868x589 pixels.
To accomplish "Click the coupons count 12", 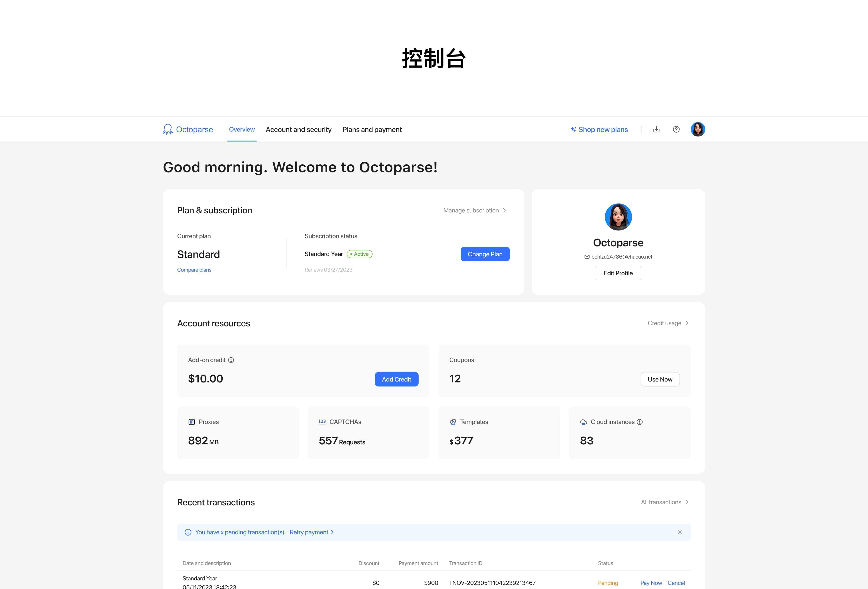I will [x=455, y=379].
